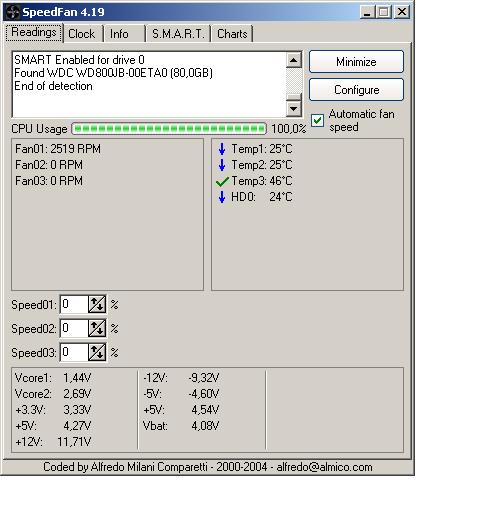Click the '+3.3V: 3,33V' voltage entry
491x506 pixels.
[x=53, y=410]
